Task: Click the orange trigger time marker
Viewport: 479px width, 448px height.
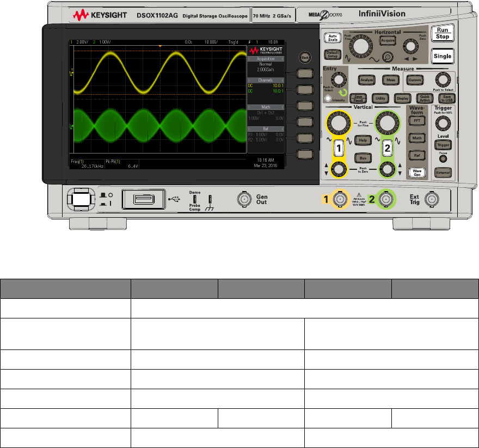Action: tap(160, 46)
